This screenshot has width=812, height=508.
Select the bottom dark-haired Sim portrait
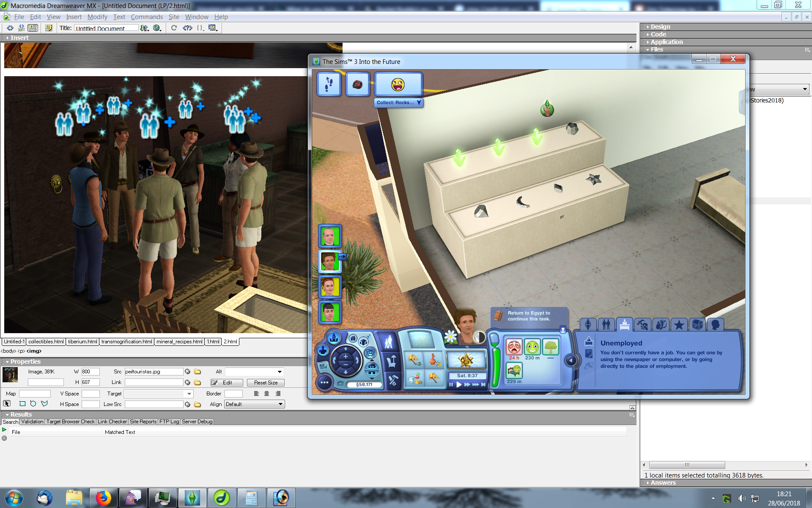(329, 312)
